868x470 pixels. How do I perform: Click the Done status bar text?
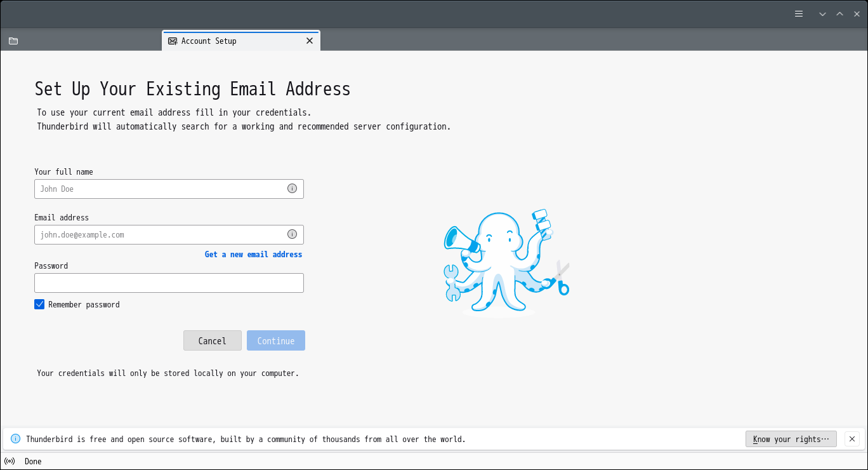pyautogui.click(x=33, y=461)
